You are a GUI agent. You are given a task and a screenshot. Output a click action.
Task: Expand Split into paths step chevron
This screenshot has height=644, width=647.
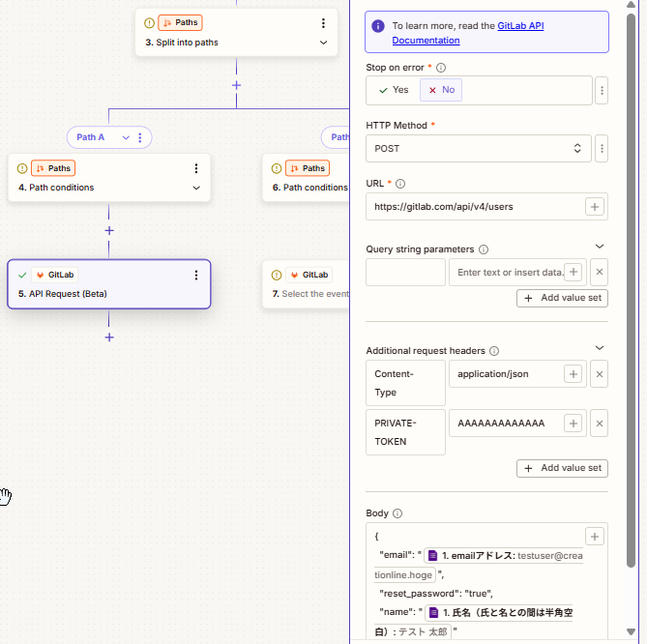323,43
